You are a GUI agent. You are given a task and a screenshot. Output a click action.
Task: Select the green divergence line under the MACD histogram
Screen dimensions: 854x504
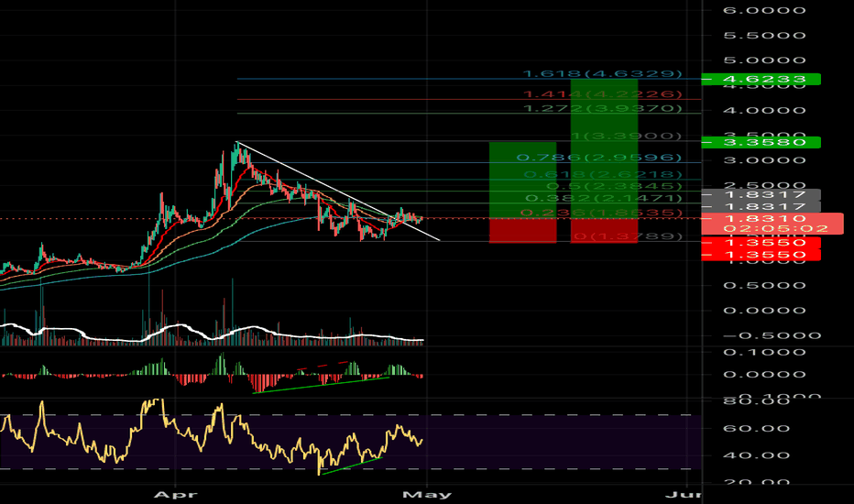322,385
